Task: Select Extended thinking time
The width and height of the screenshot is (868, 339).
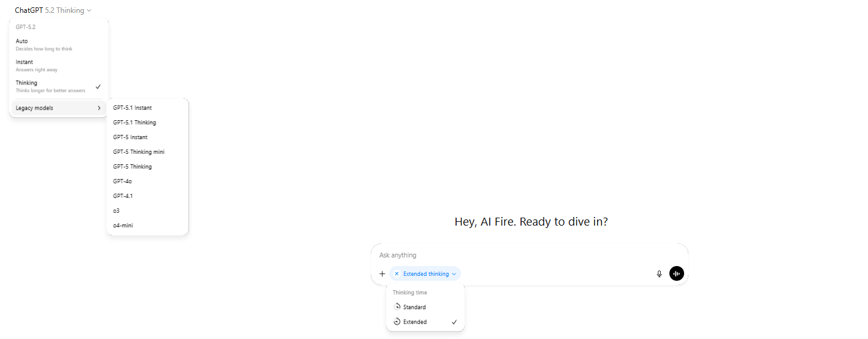Action: tap(425, 322)
